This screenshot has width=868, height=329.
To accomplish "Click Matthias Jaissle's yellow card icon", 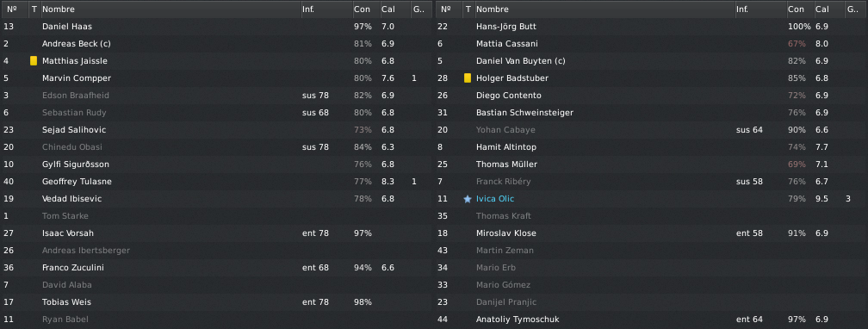I will pyautogui.click(x=34, y=61).
